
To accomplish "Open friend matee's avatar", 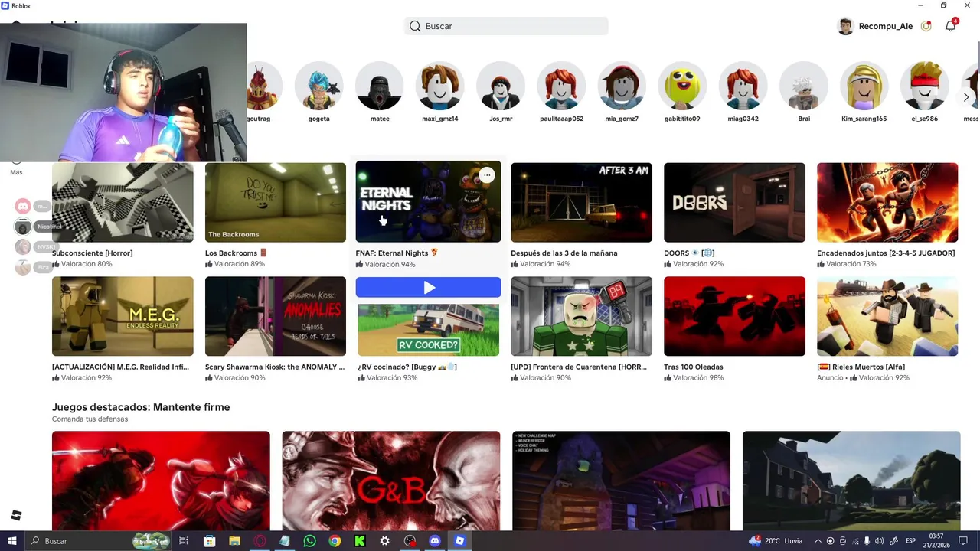I will [x=380, y=86].
